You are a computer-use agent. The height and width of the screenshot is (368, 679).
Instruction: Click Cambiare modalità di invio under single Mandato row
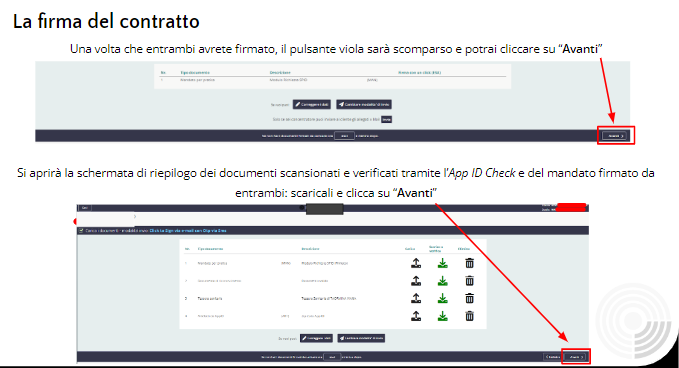click(364, 104)
